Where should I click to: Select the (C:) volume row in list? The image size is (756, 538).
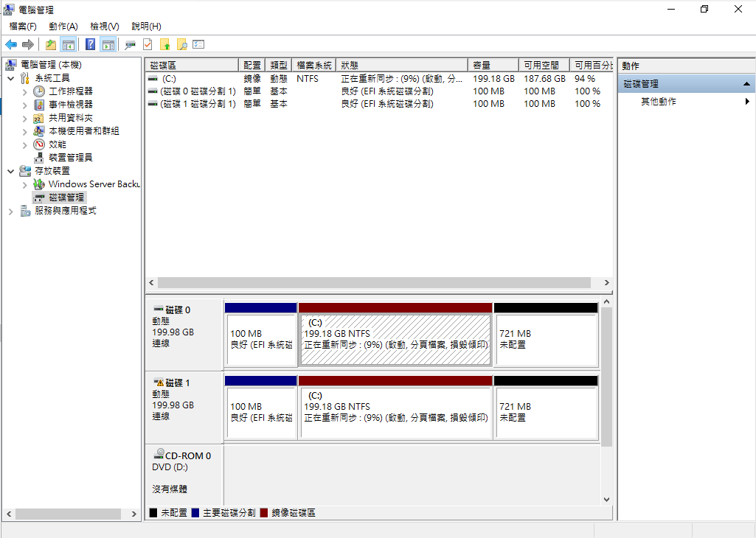coord(379,79)
